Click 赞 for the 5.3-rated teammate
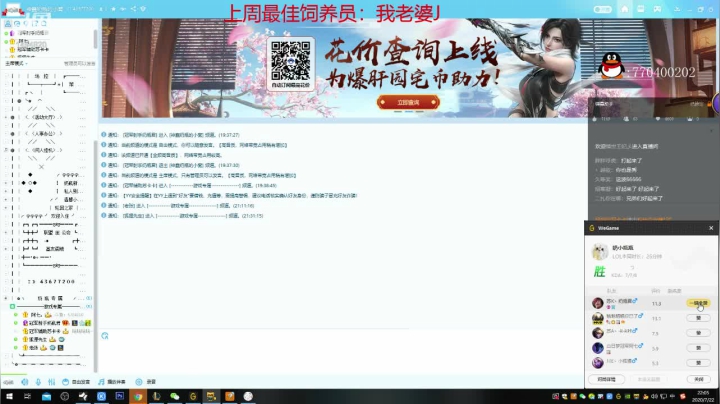The image size is (720, 404). click(698, 363)
